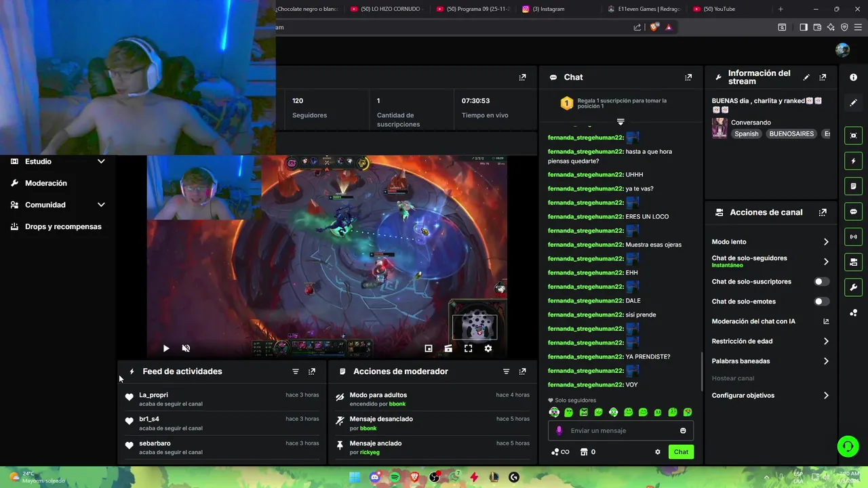Click pencil icon in right sidebar
Screen dimensions: 868x488
point(854,102)
